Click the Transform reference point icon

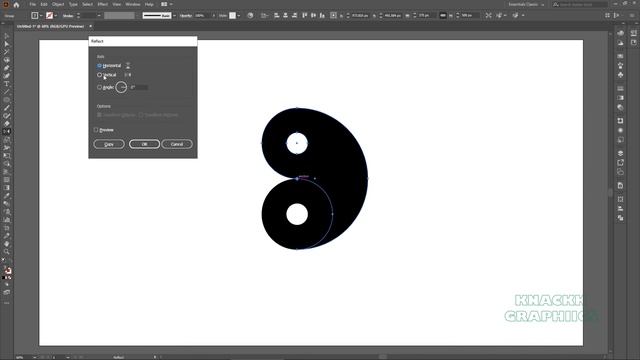click(333, 16)
